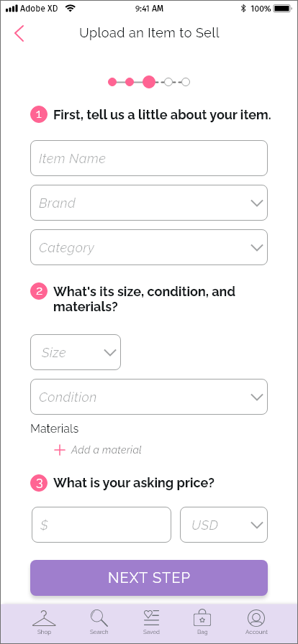Click the NEXT STEP button
Viewport: 298px width, 644px height.
pyautogui.click(x=149, y=578)
